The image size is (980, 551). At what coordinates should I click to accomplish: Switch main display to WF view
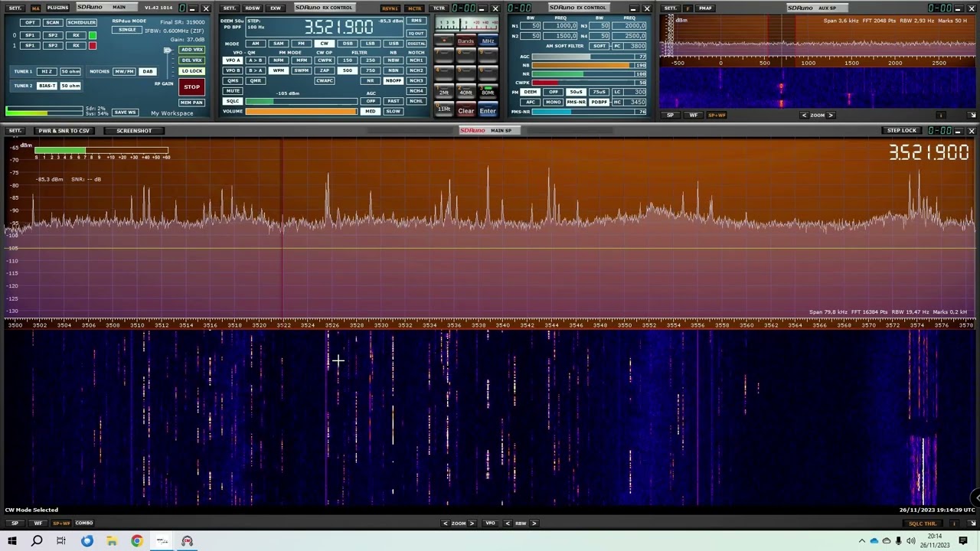pos(38,523)
